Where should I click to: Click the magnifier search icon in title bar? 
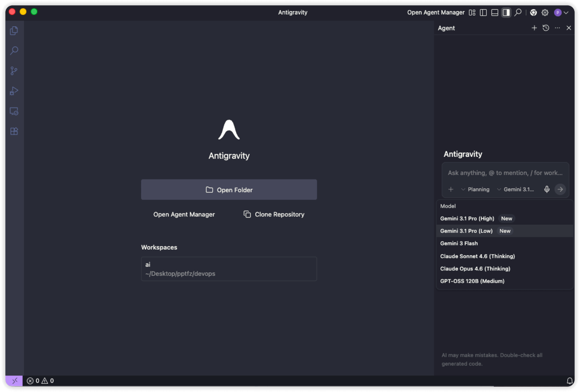tap(518, 12)
